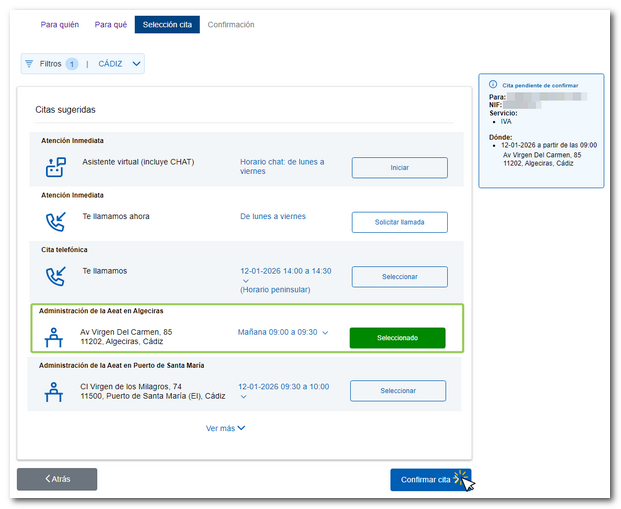This screenshot has width=621, height=509.
Task: Expand the Algeciras Mañana 09:00 time selector
Action: coord(325,332)
